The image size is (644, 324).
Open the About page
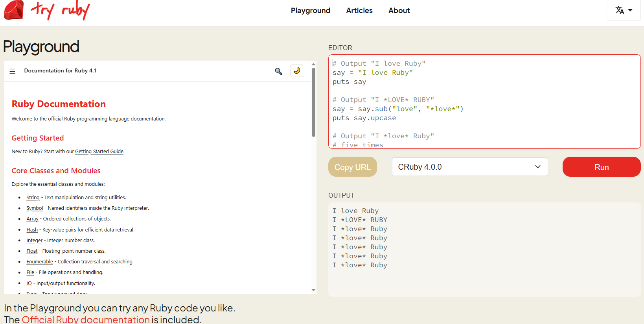click(x=399, y=11)
